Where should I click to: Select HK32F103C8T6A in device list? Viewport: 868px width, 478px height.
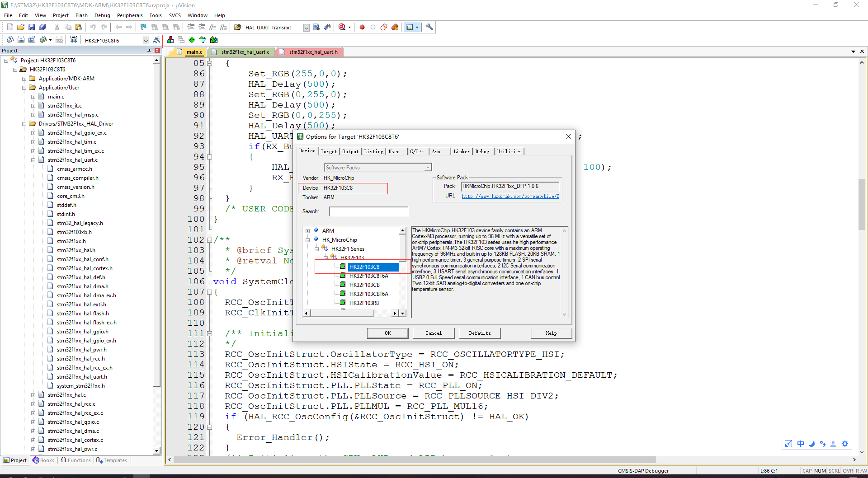(368, 276)
